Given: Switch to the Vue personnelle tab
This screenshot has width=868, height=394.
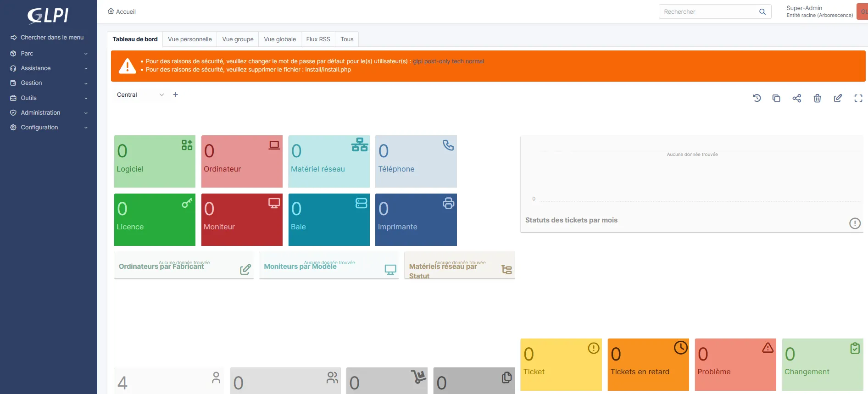Looking at the screenshot, I should pyautogui.click(x=189, y=39).
